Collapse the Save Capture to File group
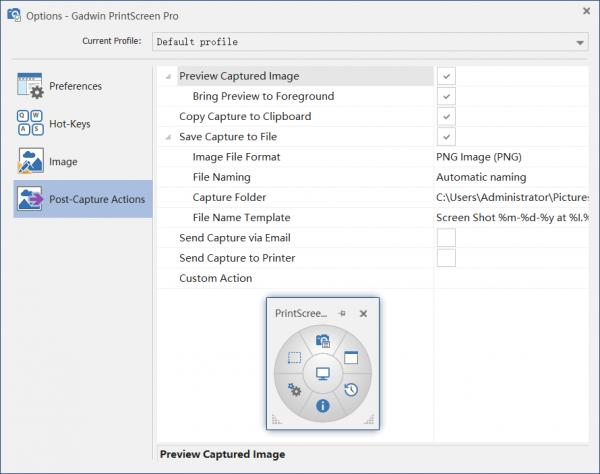The image size is (600, 474). coord(167,137)
